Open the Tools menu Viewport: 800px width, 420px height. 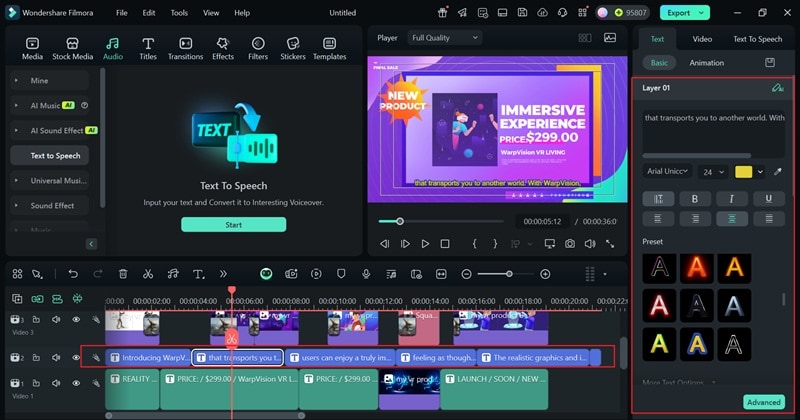click(x=179, y=13)
